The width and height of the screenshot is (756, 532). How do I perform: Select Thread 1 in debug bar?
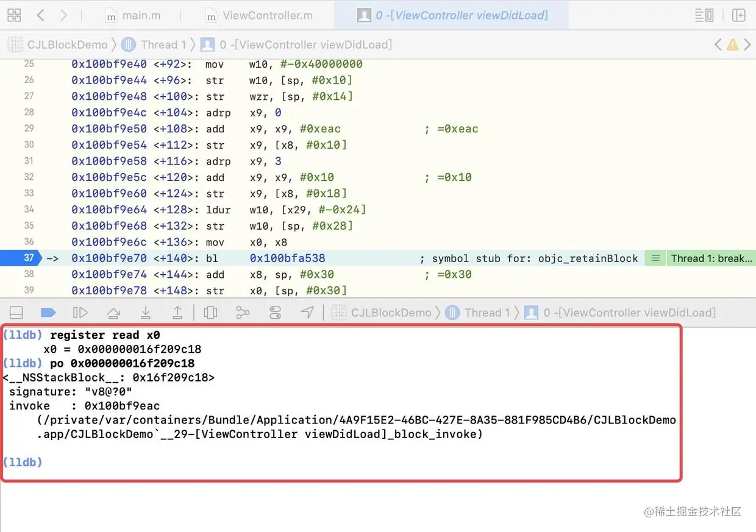[x=478, y=313]
